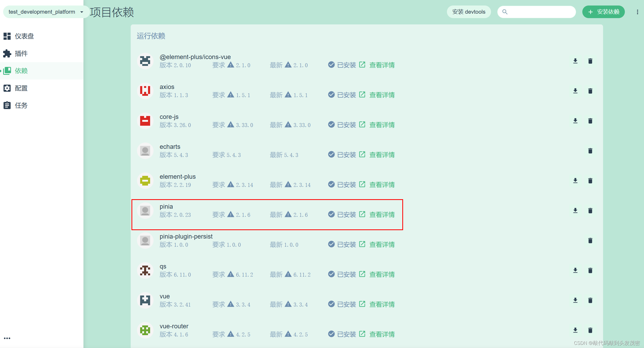
Task: Select the 插件 plugins sidebar icon
Action: pos(7,53)
